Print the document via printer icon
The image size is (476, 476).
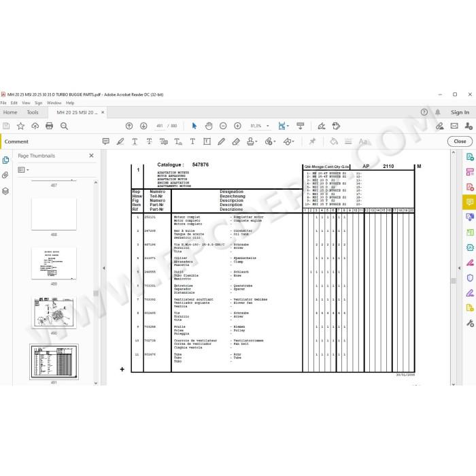click(x=49, y=126)
